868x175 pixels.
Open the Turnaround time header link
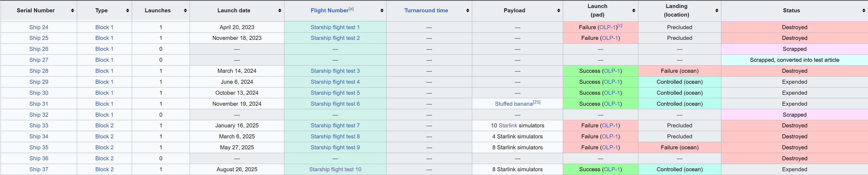426,10
